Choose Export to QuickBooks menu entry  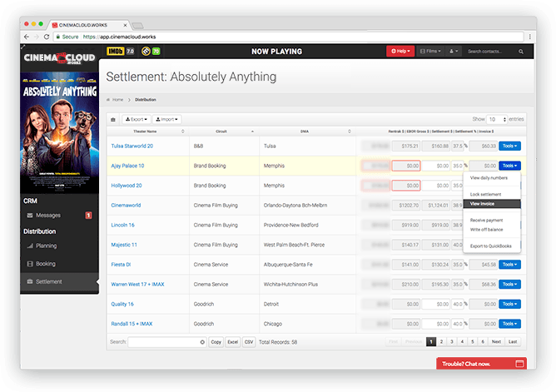point(492,246)
